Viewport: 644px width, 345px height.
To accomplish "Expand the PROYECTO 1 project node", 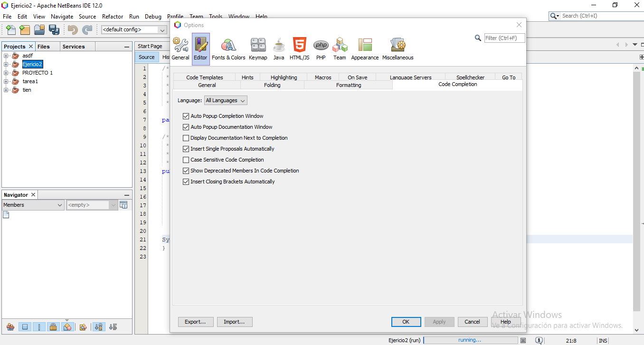I will (x=6, y=73).
